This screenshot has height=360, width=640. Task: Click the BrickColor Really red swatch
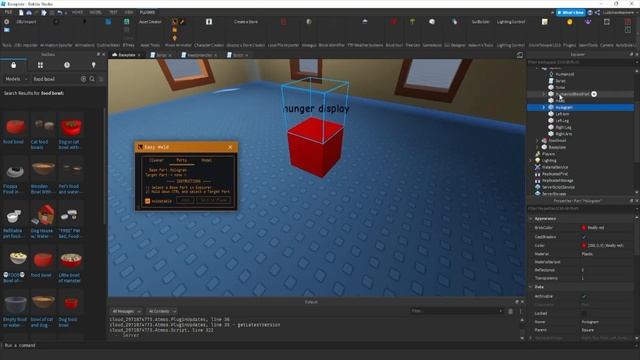tap(584, 228)
